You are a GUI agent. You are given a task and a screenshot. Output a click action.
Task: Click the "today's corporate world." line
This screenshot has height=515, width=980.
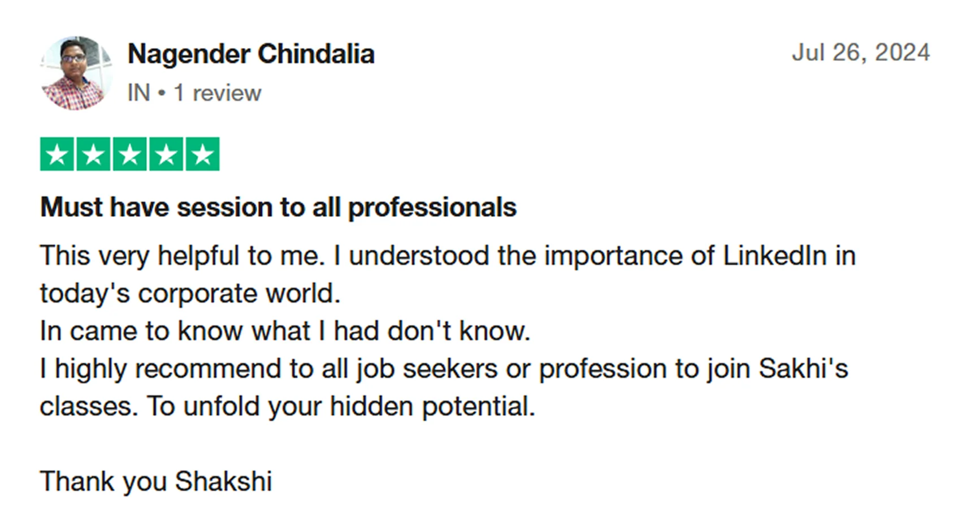190,294
